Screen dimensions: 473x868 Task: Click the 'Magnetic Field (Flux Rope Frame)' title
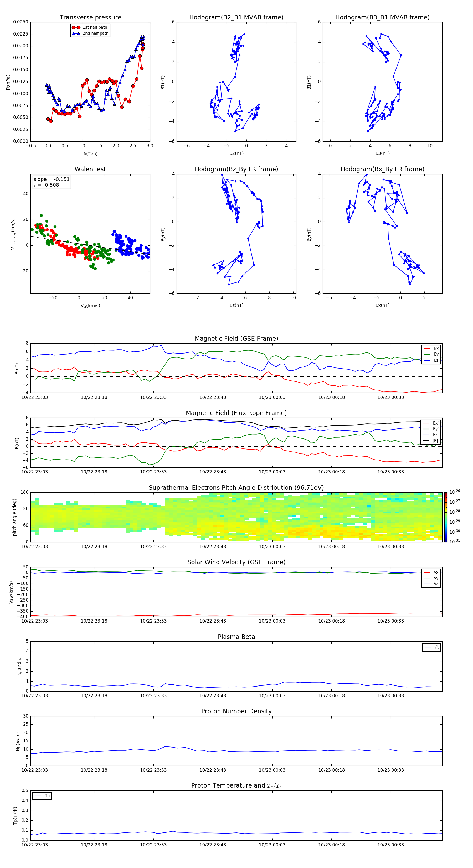point(236,413)
